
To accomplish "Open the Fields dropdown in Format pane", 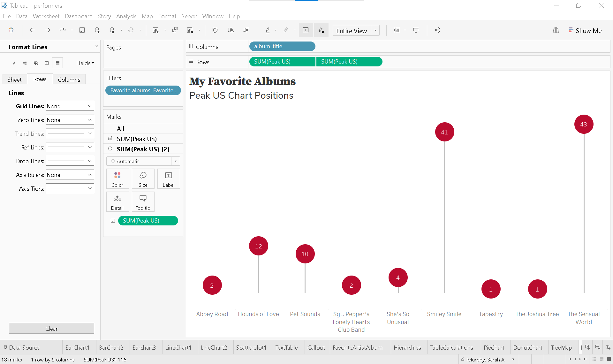I will pyautogui.click(x=85, y=63).
